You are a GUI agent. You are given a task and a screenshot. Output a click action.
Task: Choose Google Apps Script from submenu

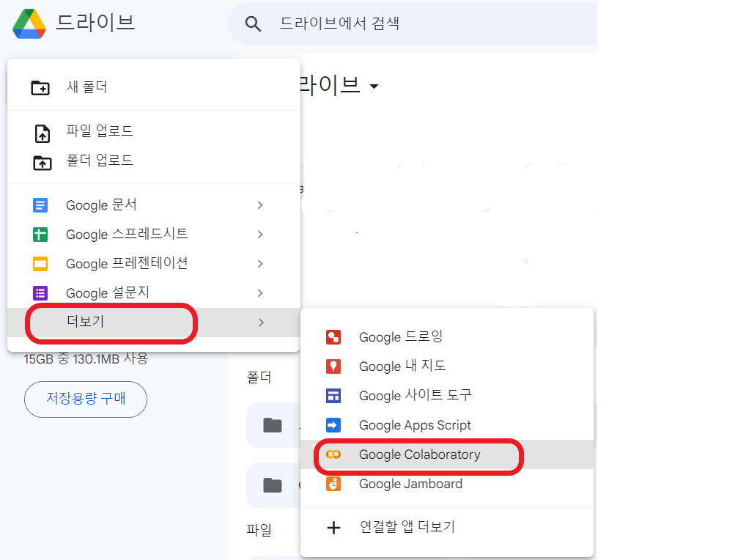pos(447,425)
